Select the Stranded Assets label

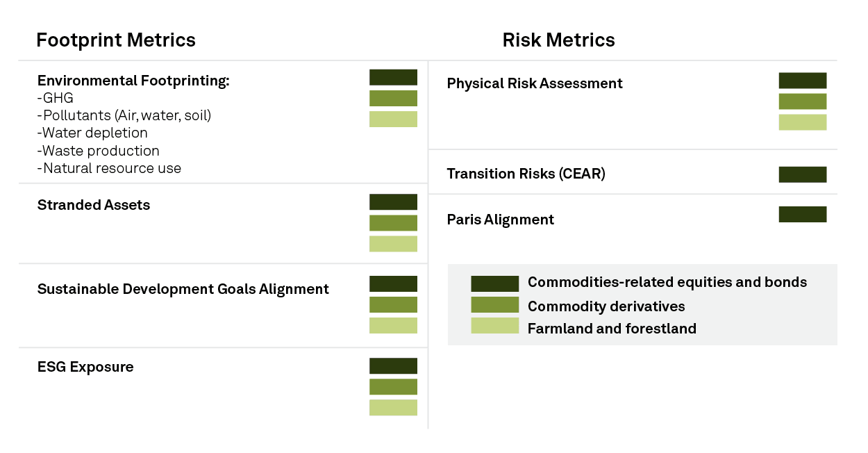94,205
